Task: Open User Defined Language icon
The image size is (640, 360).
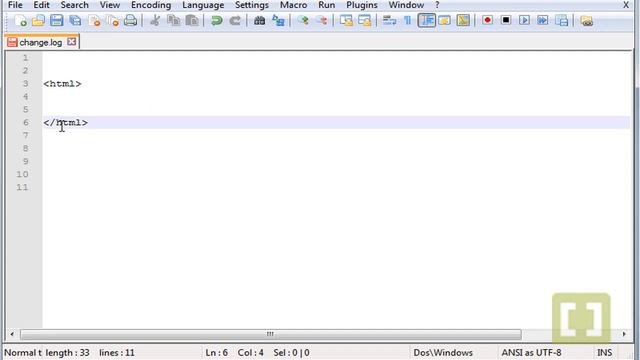Action: coord(444,20)
